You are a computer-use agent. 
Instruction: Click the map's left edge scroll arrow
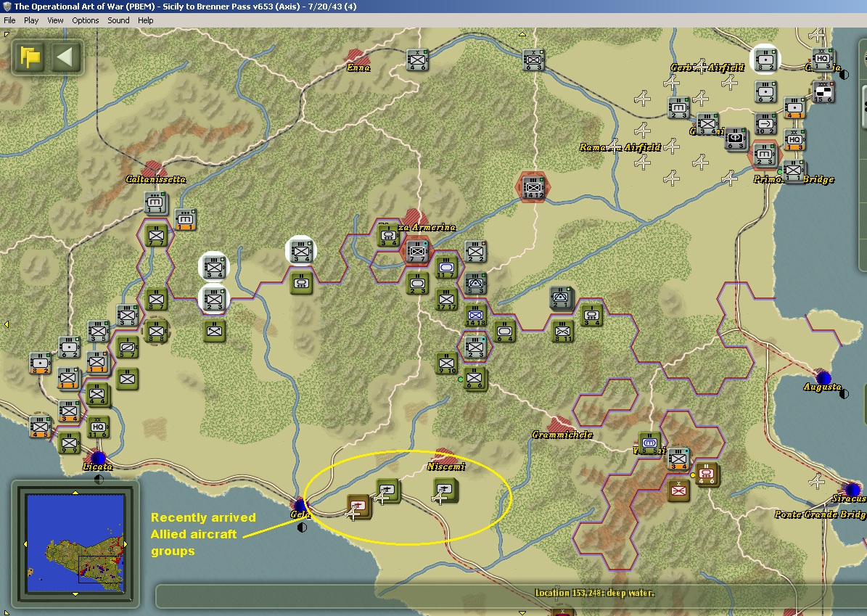(7, 324)
